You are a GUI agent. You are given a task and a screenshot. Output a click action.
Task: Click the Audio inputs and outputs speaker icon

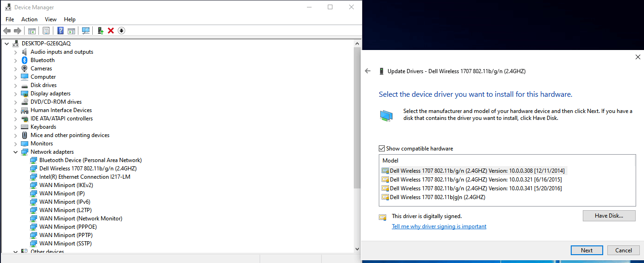pos(25,52)
